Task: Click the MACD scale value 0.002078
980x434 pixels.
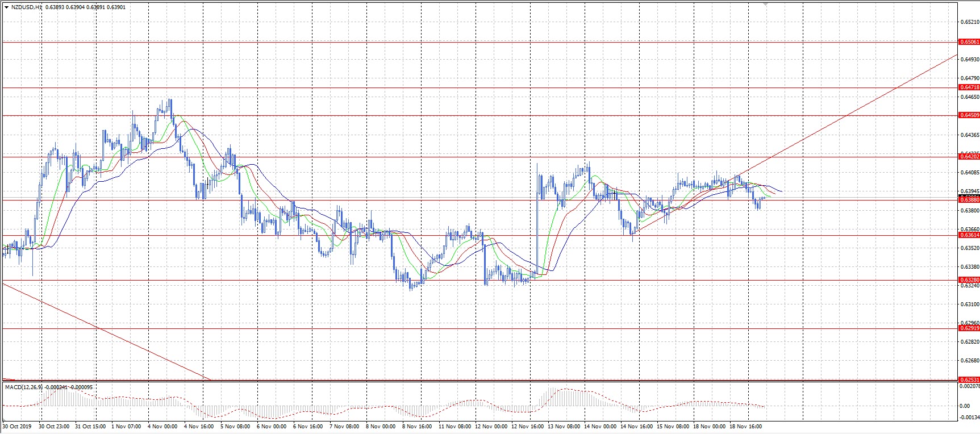Action: pyautogui.click(x=970, y=386)
